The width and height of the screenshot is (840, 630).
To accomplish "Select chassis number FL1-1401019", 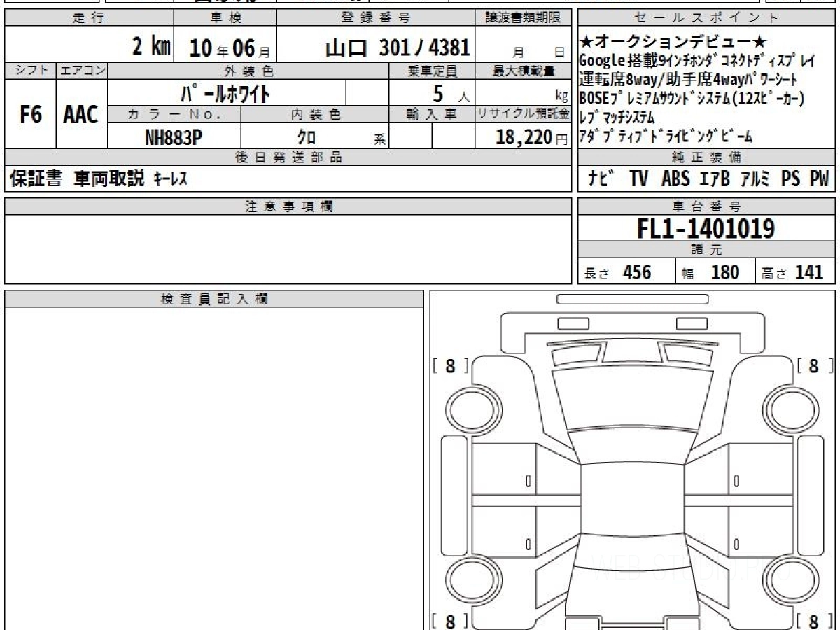I will 706,229.
